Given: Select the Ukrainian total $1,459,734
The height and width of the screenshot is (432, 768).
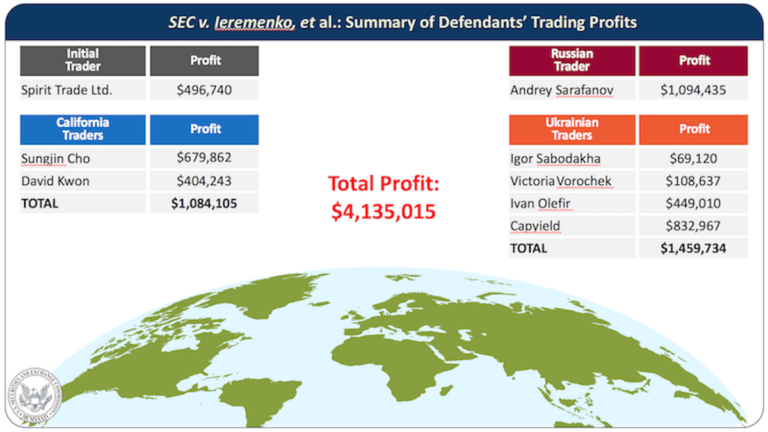Looking at the screenshot, I should pyautogui.click(x=694, y=248).
